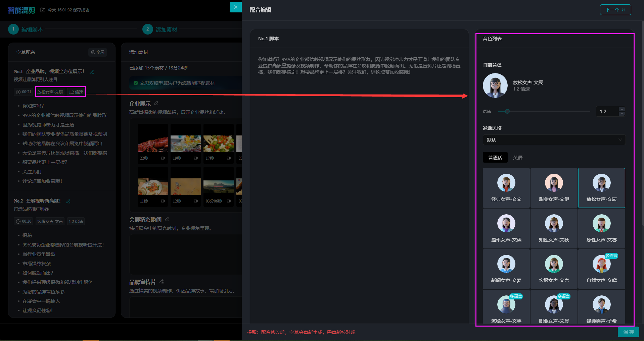Go to step 1 编辑脚本
This screenshot has height=341, width=644.
coord(26,29)
